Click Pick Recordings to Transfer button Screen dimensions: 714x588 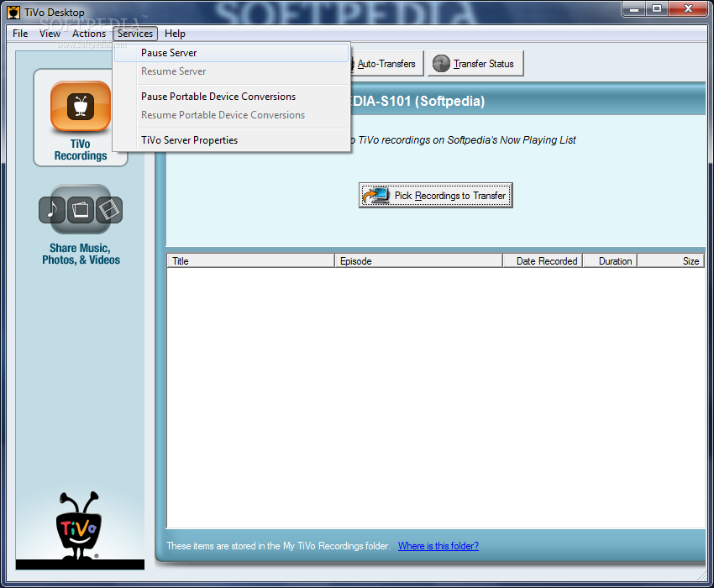coord(436,196)
